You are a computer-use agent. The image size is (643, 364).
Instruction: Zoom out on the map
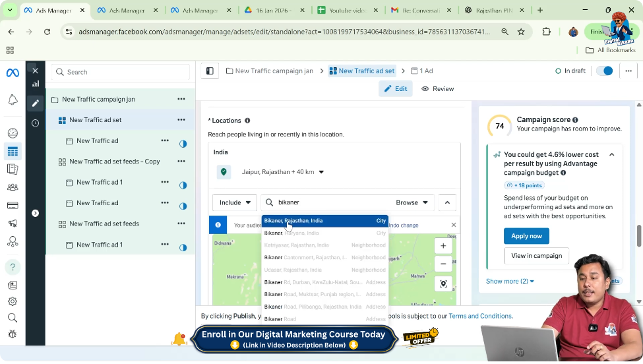click(x=443, y=264)
